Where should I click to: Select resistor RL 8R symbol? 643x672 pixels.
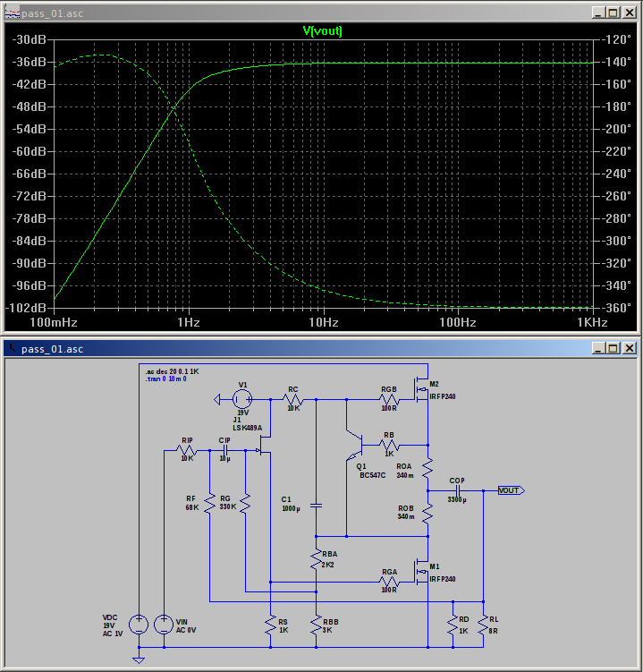[483, 625]
